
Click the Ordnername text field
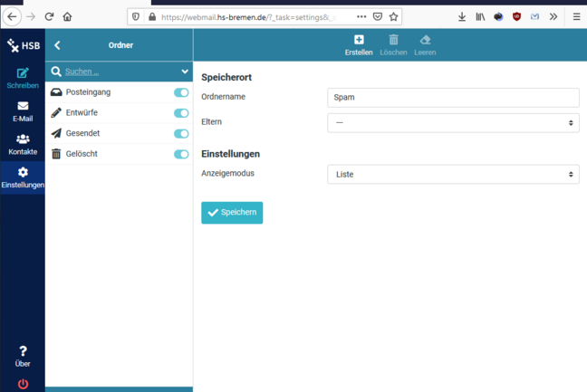click(x=453, y=97)
